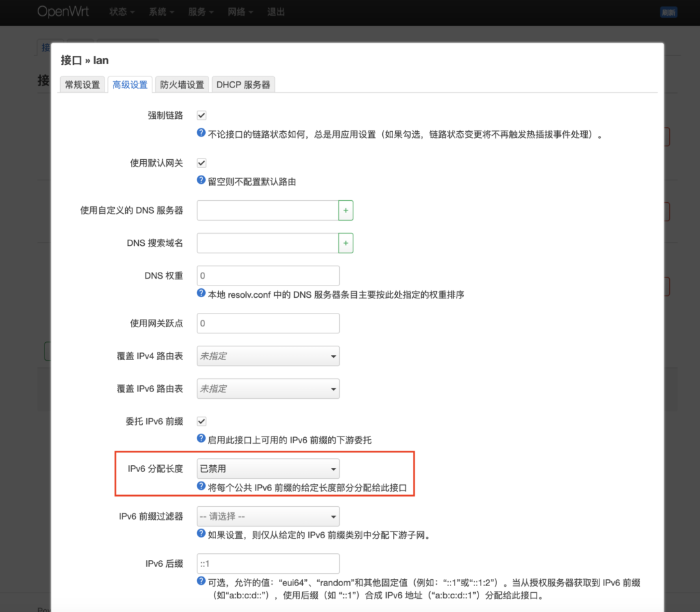The width and height of the screenshot is (700, 612).
Task: Focus the 使用网关跃点 input field
Action: click(268, 323)
